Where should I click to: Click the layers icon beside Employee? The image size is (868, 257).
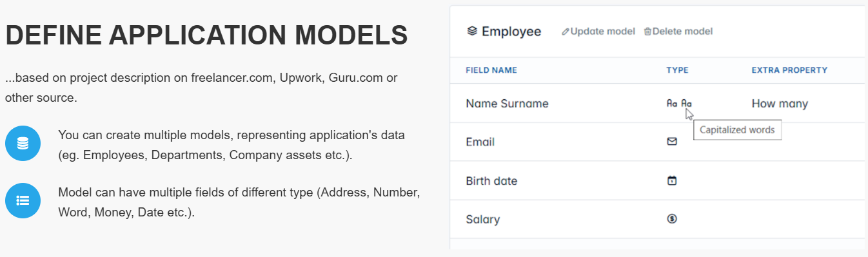pos(472,31)
